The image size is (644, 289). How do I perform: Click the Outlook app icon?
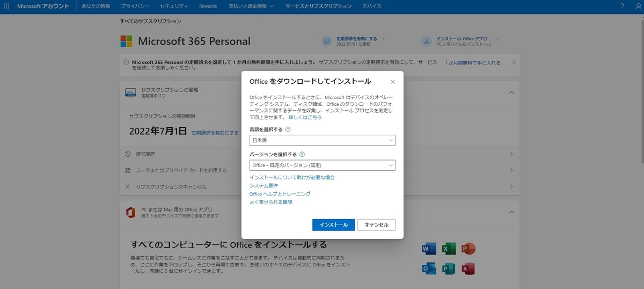click(x=429, y=269)
